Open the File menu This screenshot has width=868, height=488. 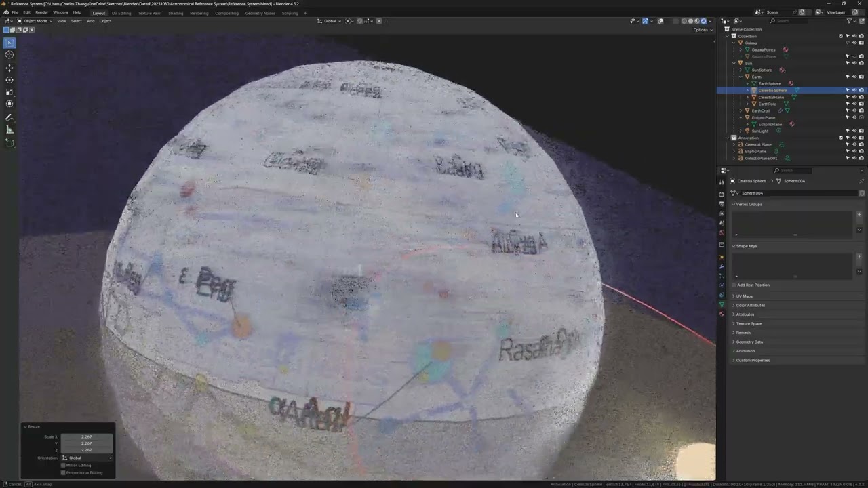(15, 12)
